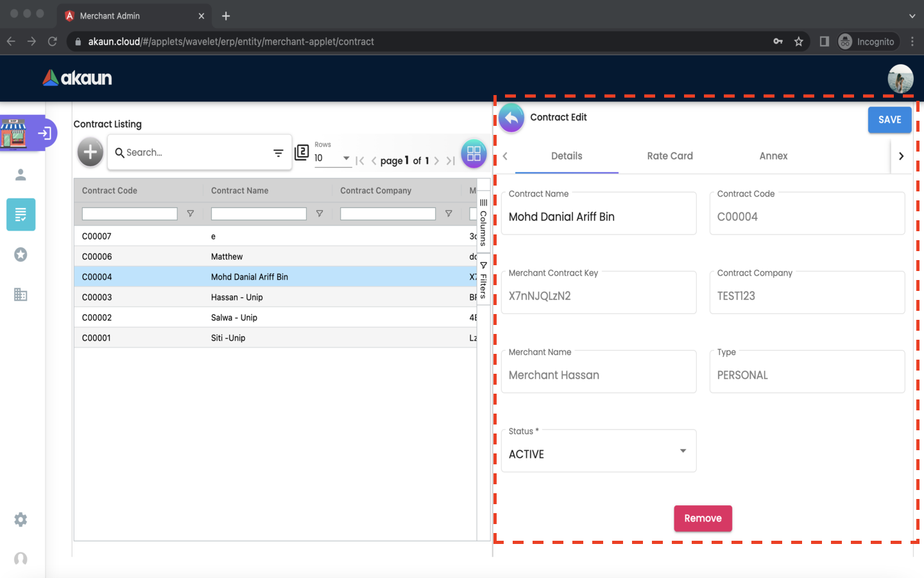Open the grid view toggle icon
924x578 pixels.
(474, 153)
